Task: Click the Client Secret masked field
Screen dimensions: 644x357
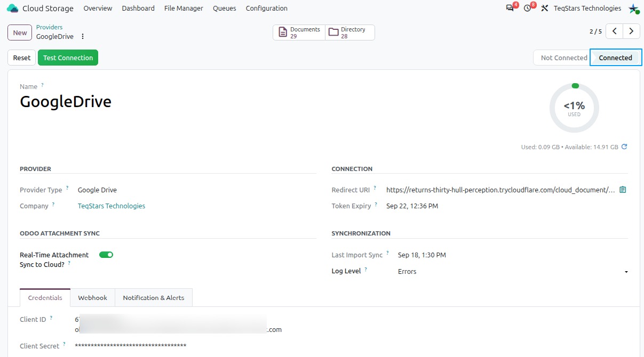Action: click(x=131, y=346)
